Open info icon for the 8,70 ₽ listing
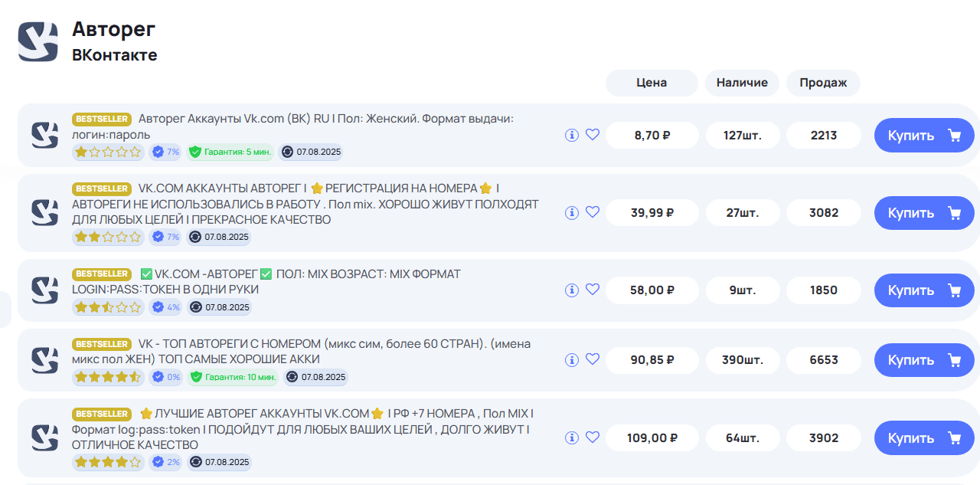980x485 pixels. click(x=571, y=135)
